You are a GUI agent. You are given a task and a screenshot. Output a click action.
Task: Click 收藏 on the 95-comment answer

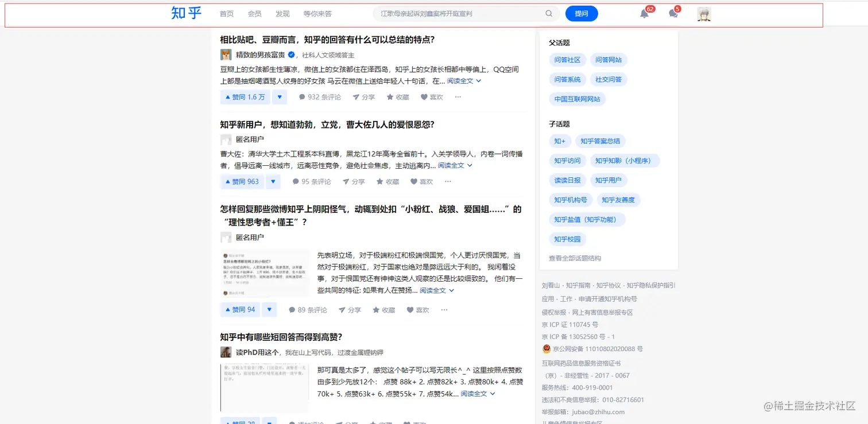(x=388, y=181)
